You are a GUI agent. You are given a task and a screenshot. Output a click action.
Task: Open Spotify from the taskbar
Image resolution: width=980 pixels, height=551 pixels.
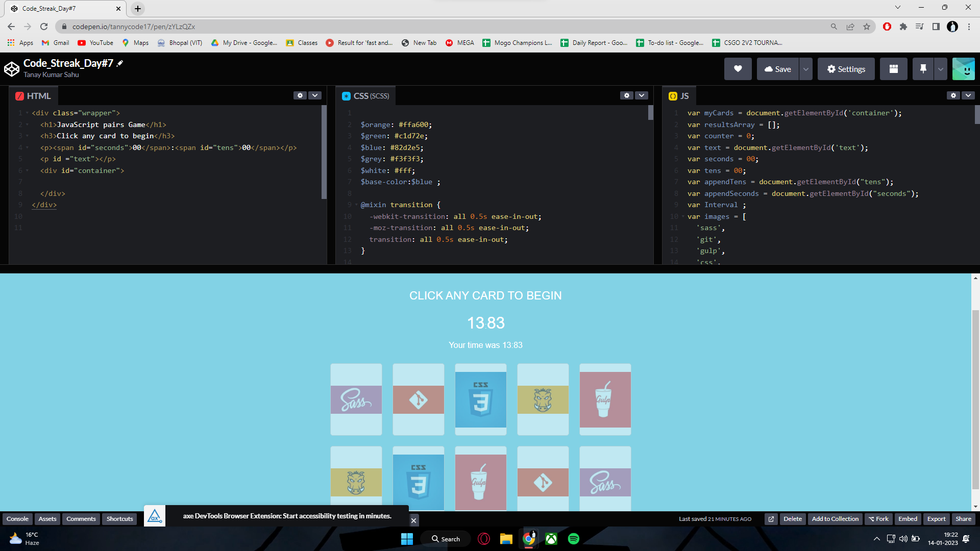click(574, 538)
